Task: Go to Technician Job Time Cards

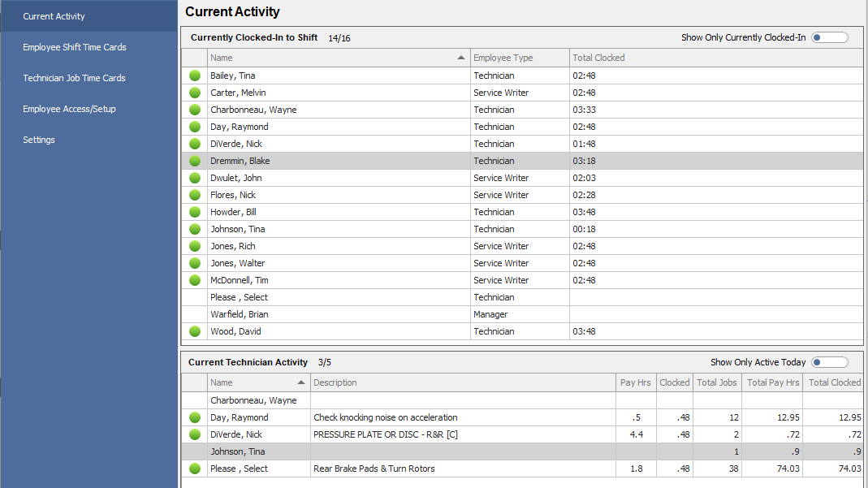Action: coord(74,78)
